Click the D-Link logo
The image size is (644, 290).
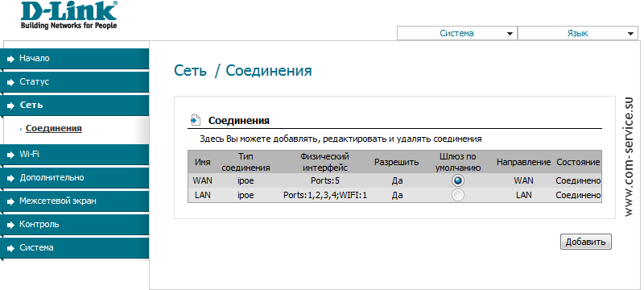[x=69, y=15]
